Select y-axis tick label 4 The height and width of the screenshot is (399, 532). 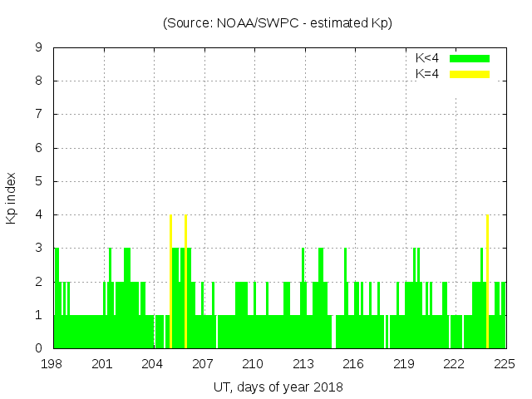click(38, 214)
